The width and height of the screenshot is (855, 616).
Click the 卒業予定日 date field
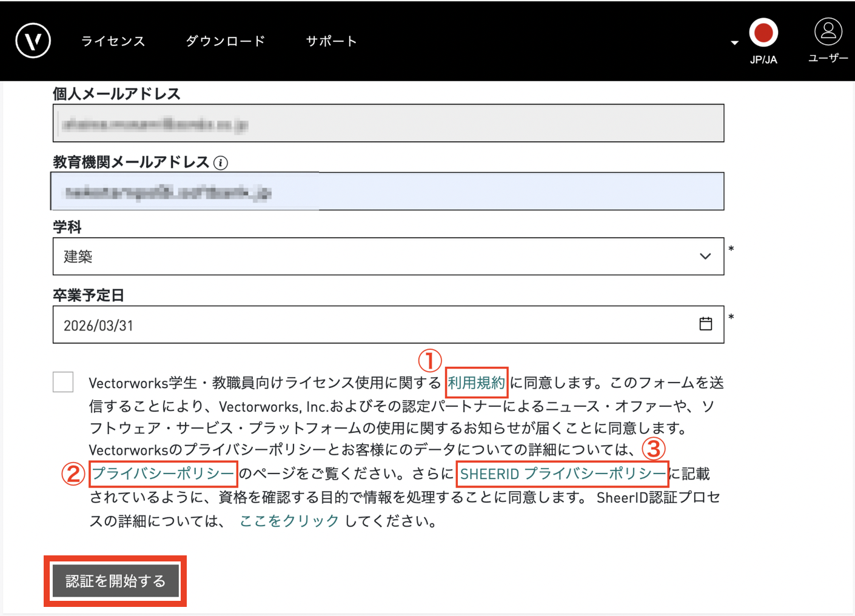388,325
